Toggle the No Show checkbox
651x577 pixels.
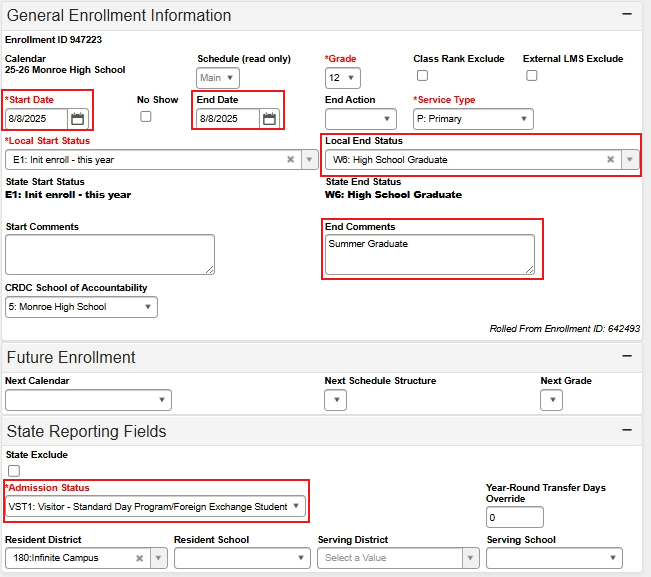pos(146,116)
